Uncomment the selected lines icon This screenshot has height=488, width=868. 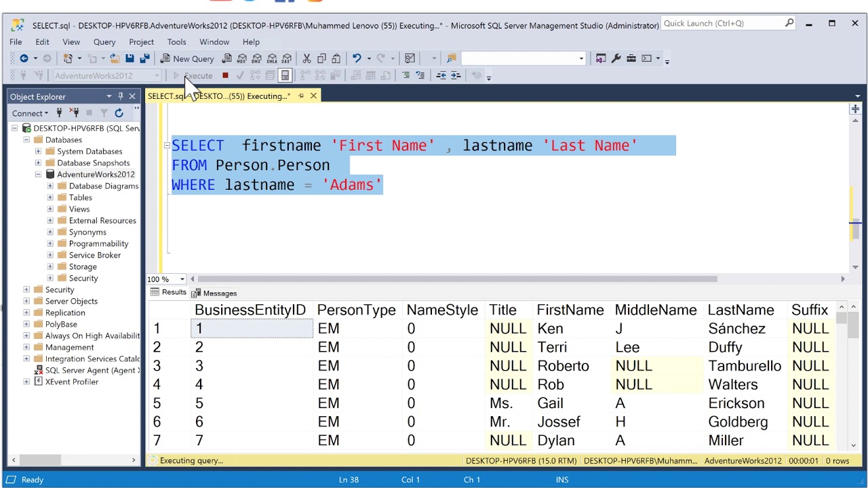click(x=420, y=75)
